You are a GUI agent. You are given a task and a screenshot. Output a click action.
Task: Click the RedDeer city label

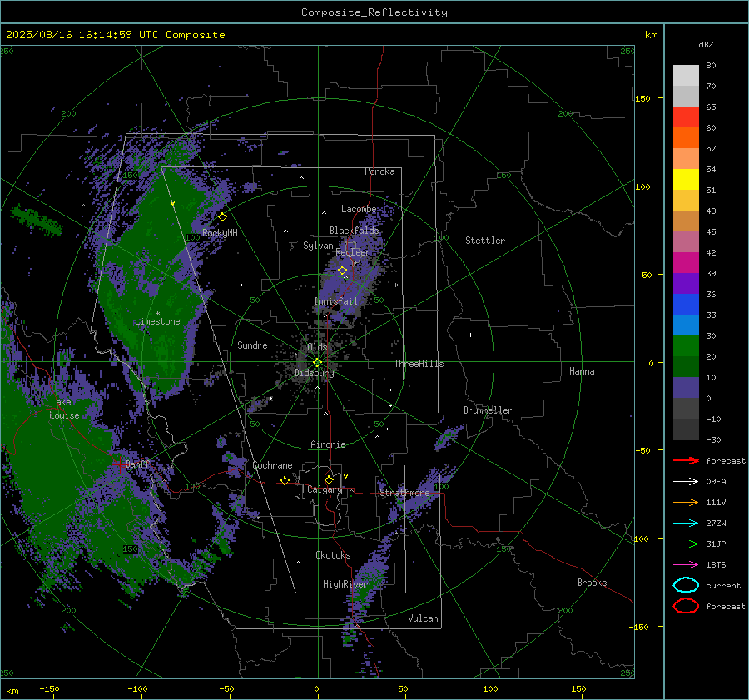coord(353,252)
